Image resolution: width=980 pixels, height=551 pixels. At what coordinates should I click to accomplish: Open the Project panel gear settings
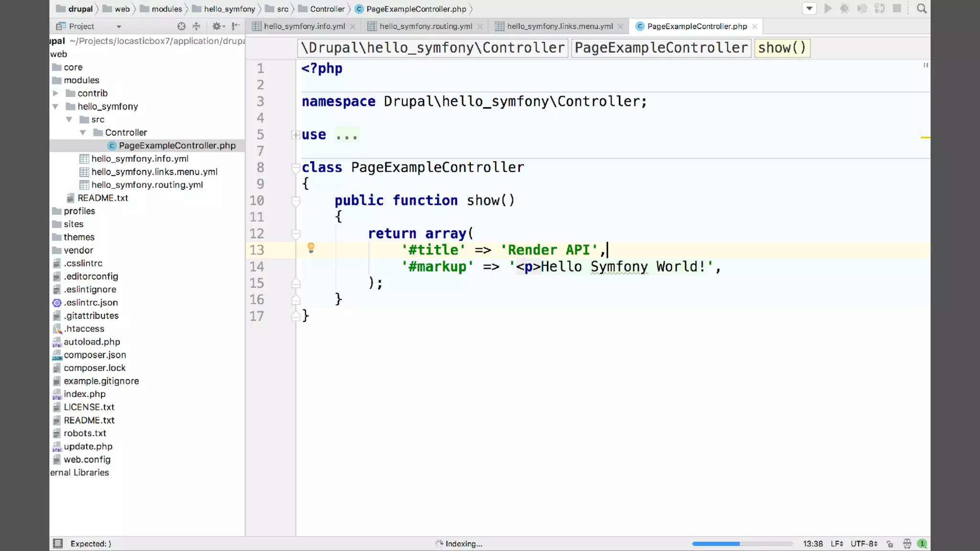pyautogui.click(x=217, y=26)
